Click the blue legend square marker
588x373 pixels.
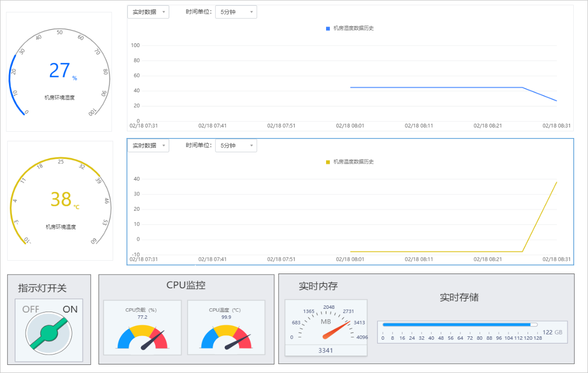327,28
